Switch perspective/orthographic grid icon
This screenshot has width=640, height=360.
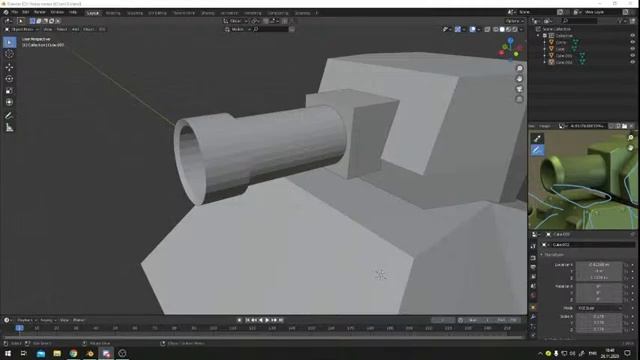(x=519, y=99)
